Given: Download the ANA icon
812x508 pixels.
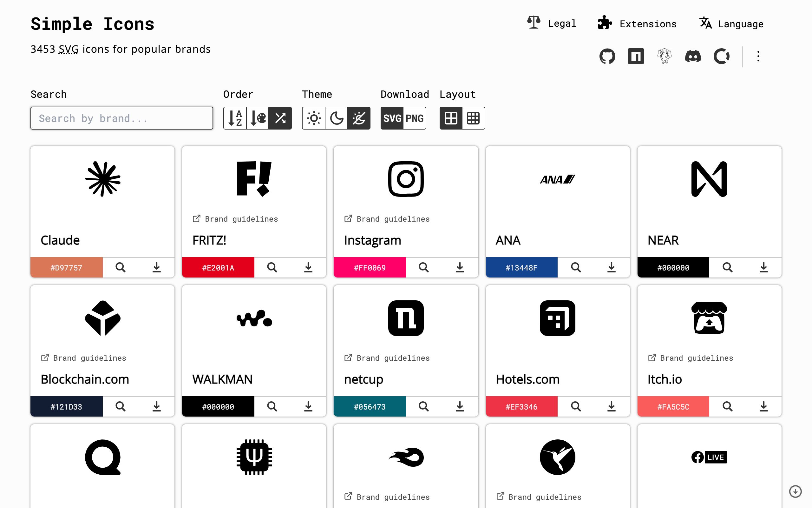Looking at the screenshot, I should point(612,267).
